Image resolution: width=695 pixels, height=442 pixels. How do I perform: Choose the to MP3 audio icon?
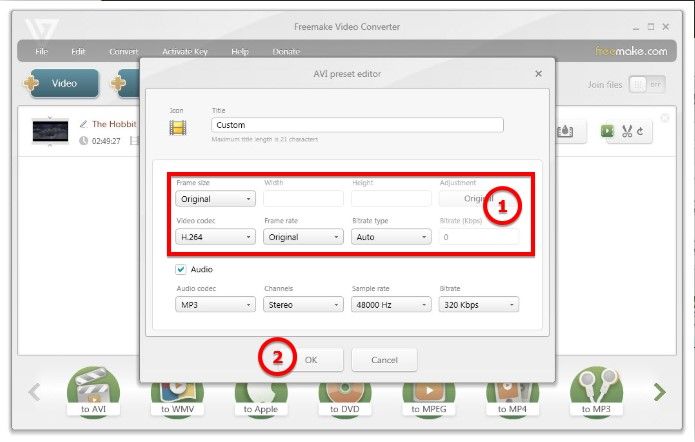tap(597, 390)
